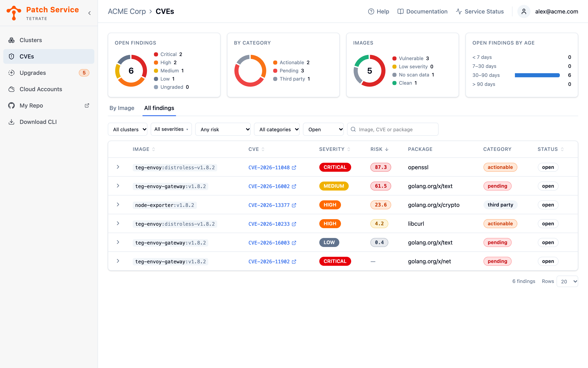The width and height of the screenshot is (588, 368).
Task: Click the Patch Service logo icon
Action: (x=14, y=13)
